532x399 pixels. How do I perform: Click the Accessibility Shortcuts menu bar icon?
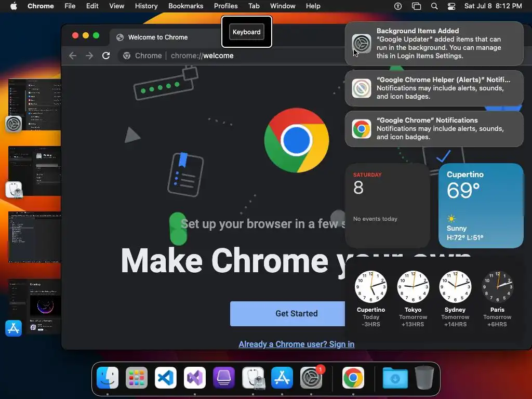(x=398, y=6)
